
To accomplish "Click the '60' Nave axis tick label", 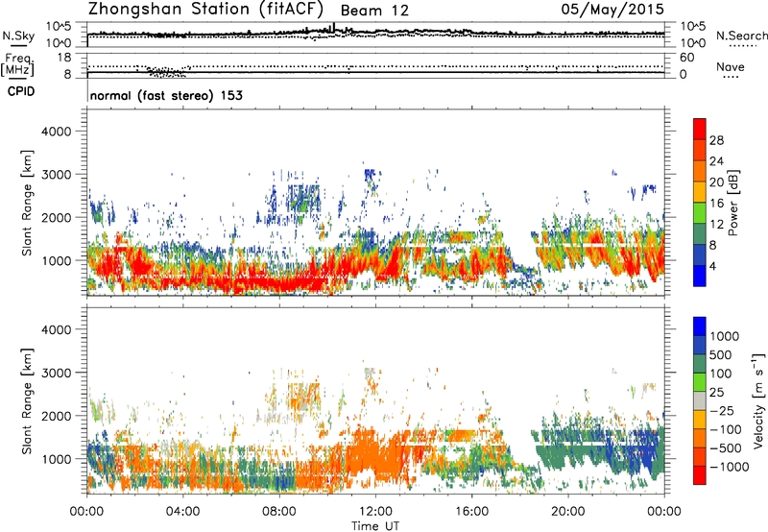I will coord(686,58).
